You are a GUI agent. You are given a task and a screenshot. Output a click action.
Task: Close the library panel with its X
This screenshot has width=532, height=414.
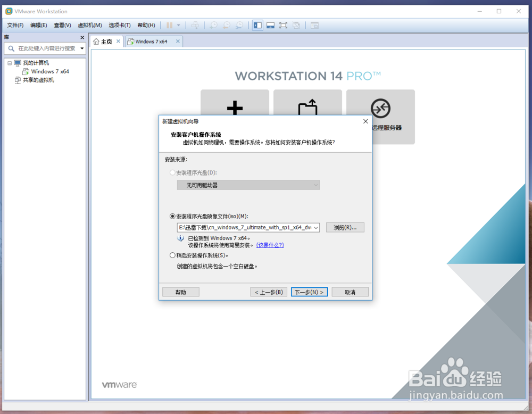[x=82, y=37]
